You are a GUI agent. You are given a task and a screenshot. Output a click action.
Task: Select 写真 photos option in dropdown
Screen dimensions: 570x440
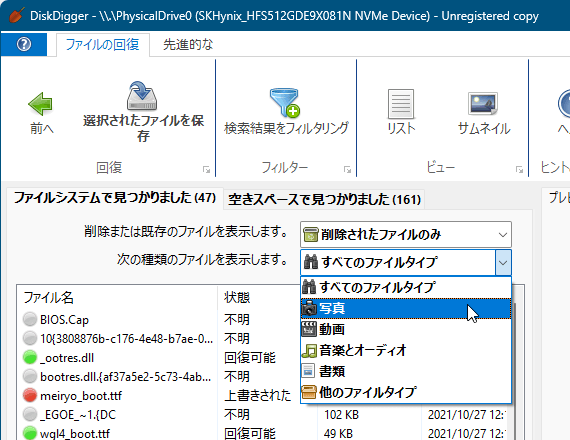click(406, 308)
